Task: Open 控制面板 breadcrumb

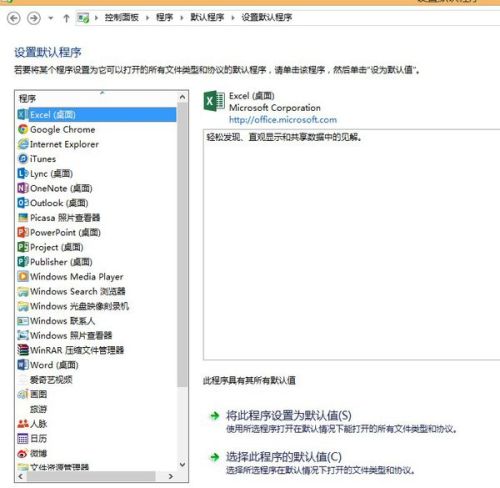Action: click(x=122, y=17)
